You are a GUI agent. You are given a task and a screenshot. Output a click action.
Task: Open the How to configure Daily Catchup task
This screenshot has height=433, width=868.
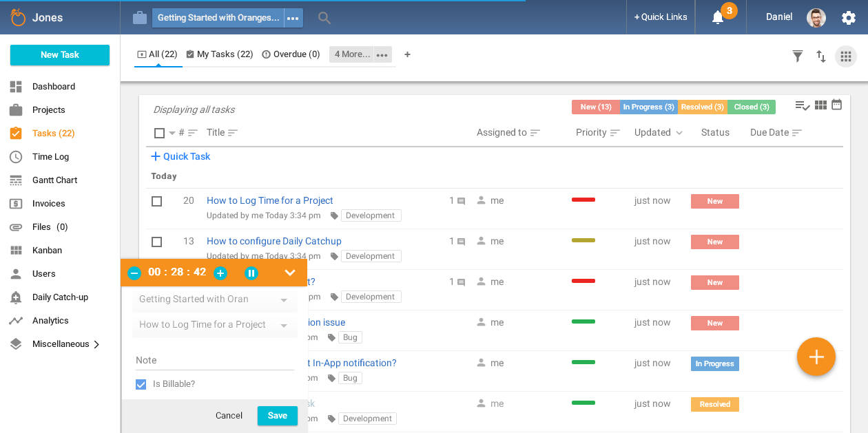(x=273, y=241)
